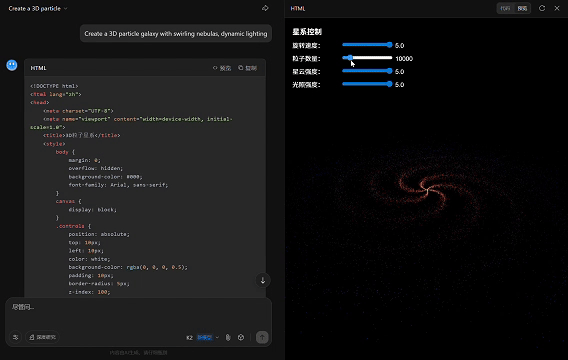
Task: Jump to bottom with down-arrow button
Action: tap(263, 280)
